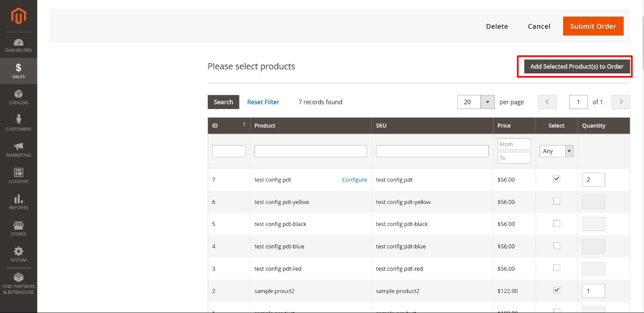Click the Configure link for test config pdt
Image resolution: width=644 pixels, height=313 pixels.
tap(354, 179)
